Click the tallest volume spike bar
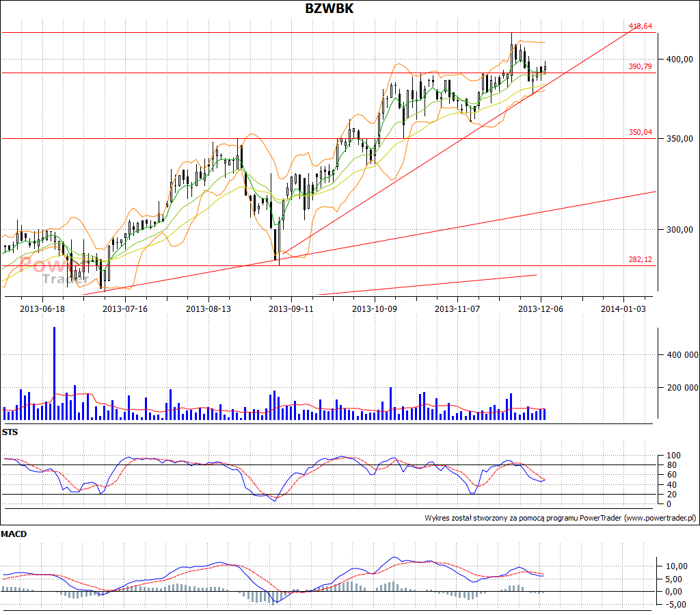700x615 pixels. [55, 374]
